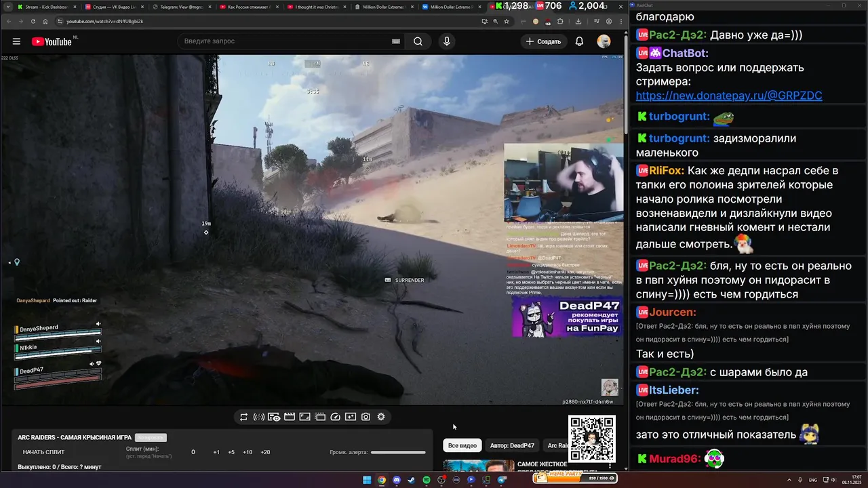Open Telegram from the taskbar
Viewport: 868px width, 488px height.
[502, 480]
